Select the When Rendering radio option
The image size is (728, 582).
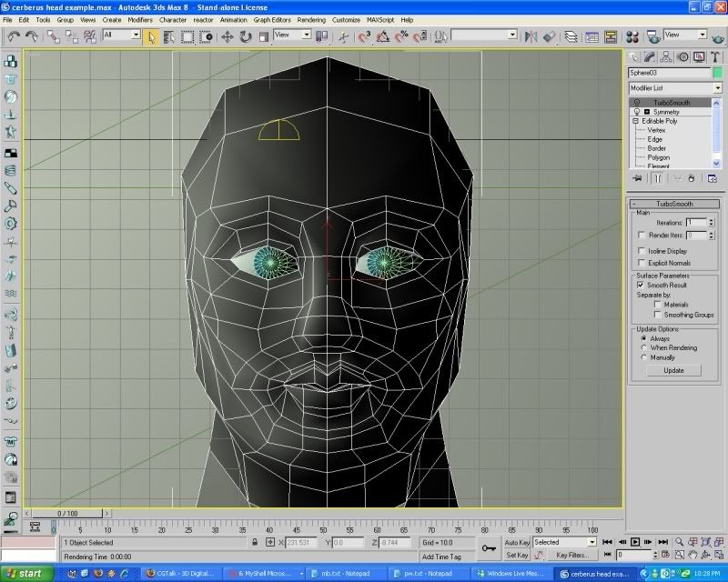click(x=644, y=347)
